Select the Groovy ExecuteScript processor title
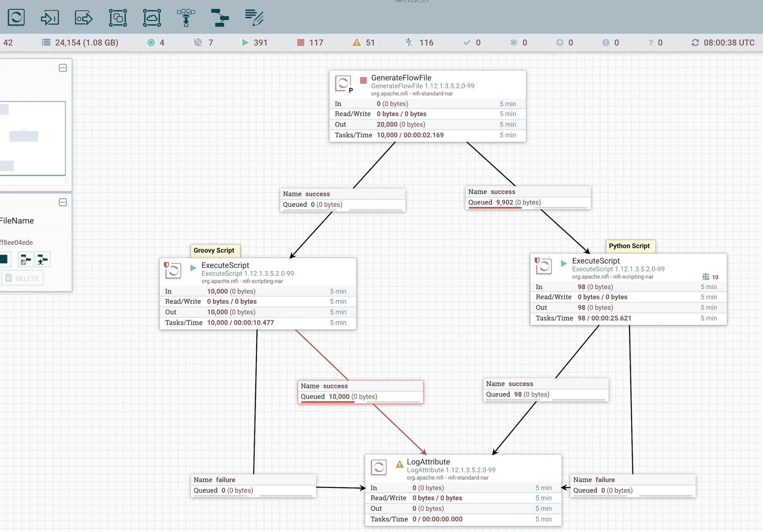The image size is (763, 532). [225, 266]
